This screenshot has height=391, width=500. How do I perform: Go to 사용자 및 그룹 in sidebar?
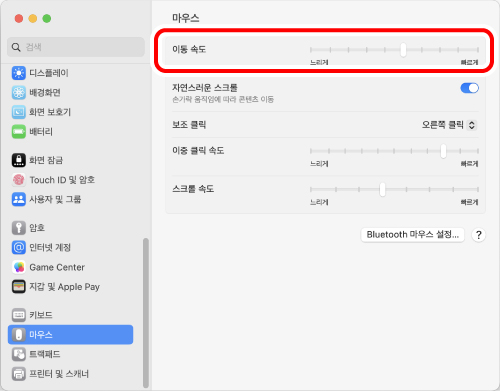70,199
